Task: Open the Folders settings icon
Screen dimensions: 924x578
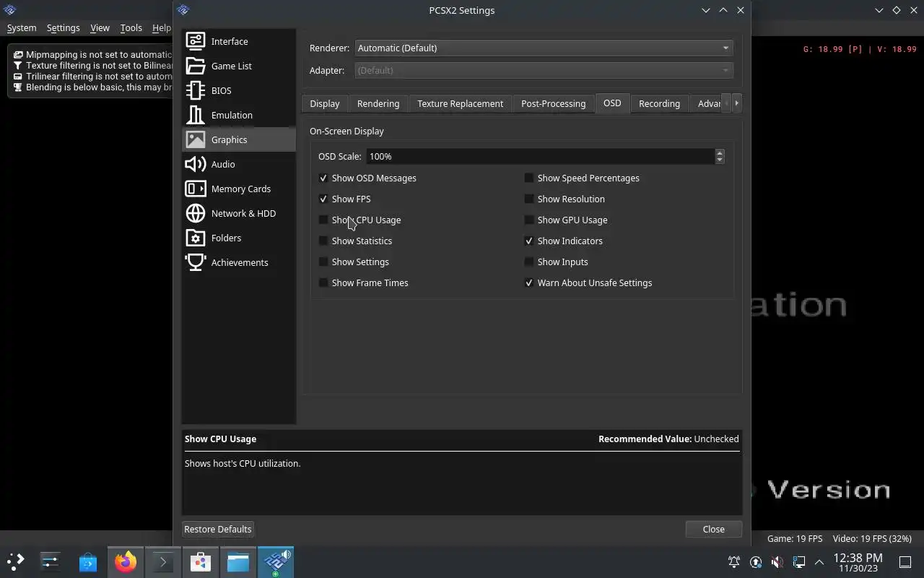Action: point(196,238)
